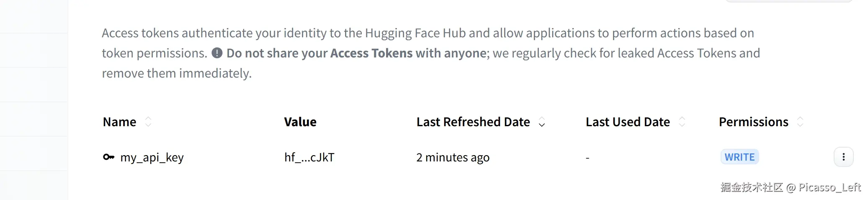This screenshot has width=868, height=200.
Task: Sort tokens using the Name column arrows
Action: coord(148,122)
